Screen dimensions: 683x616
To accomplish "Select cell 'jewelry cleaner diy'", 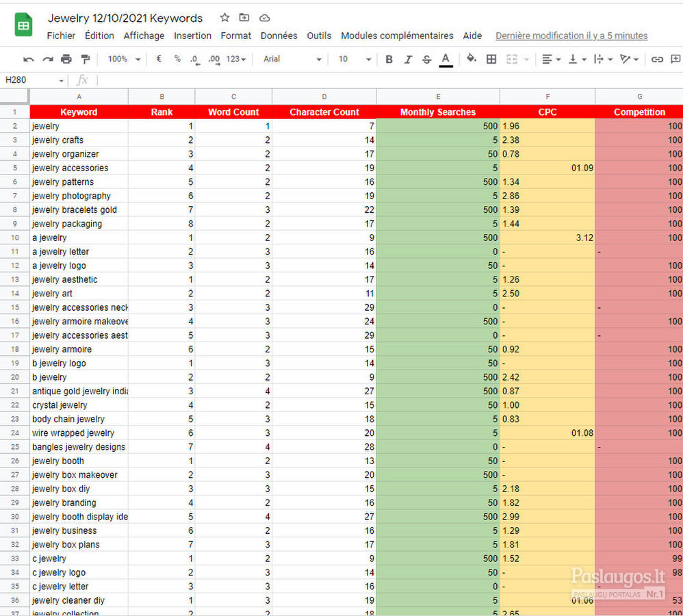I will pyautogui.click(x=79, y=600).
